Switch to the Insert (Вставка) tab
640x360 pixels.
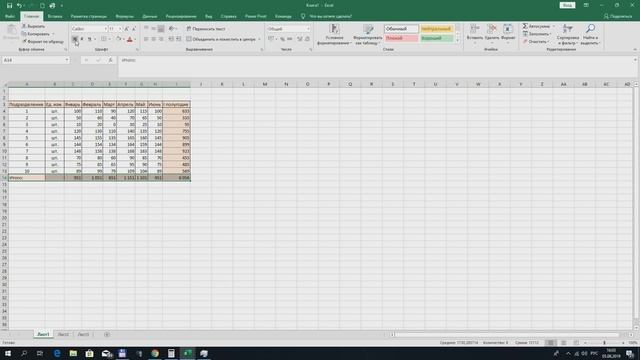pos(55,16)
